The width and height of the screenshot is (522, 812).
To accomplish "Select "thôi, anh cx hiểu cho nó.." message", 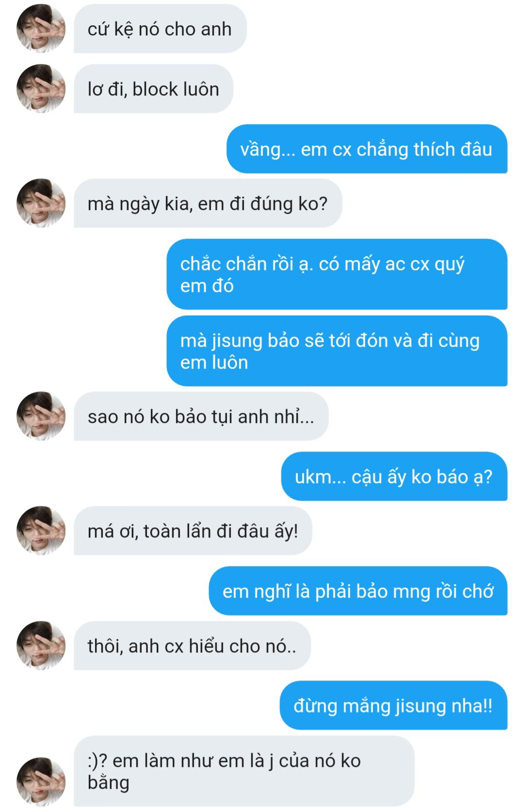I will [192, 646].
